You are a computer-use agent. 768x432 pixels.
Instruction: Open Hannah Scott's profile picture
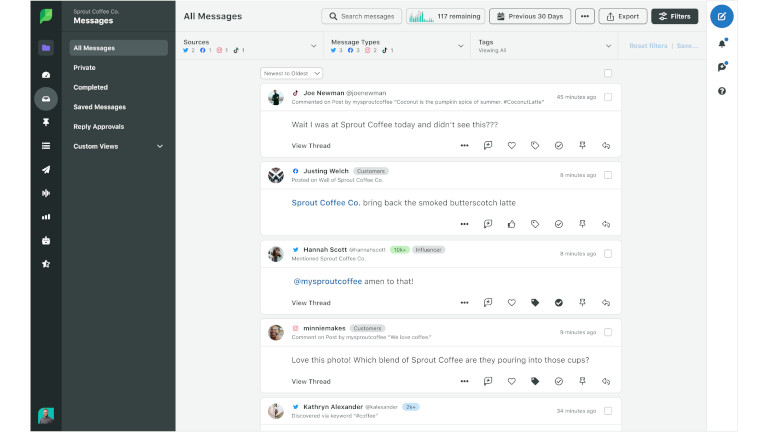point(276,254)
